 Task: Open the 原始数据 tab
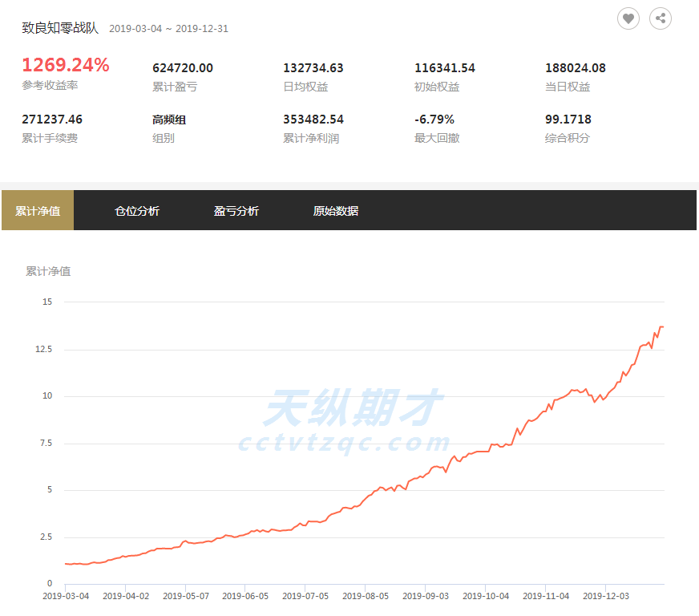tap(336, 211)
